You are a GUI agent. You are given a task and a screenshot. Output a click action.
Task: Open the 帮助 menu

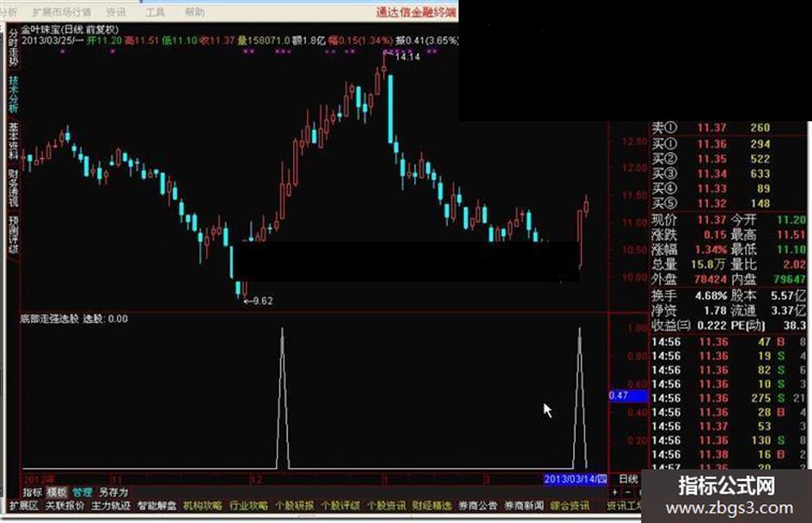[195, 11]
